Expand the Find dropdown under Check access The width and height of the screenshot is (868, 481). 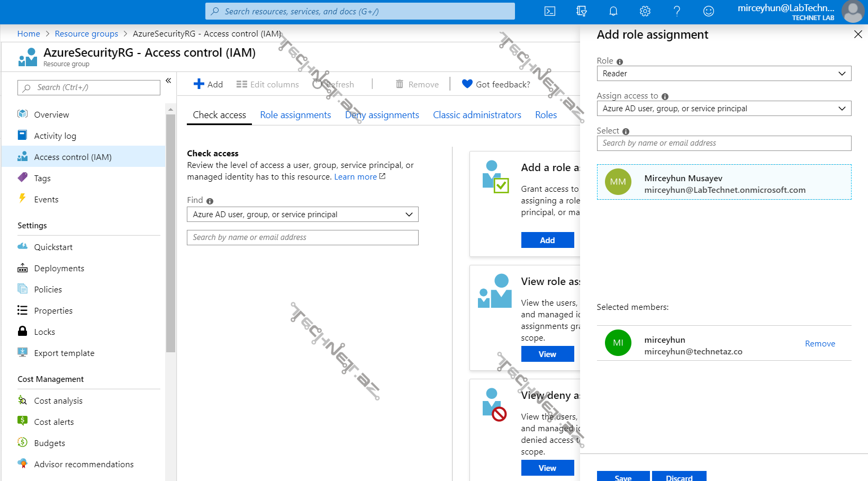pyautogui.click(x=302, y=215)
